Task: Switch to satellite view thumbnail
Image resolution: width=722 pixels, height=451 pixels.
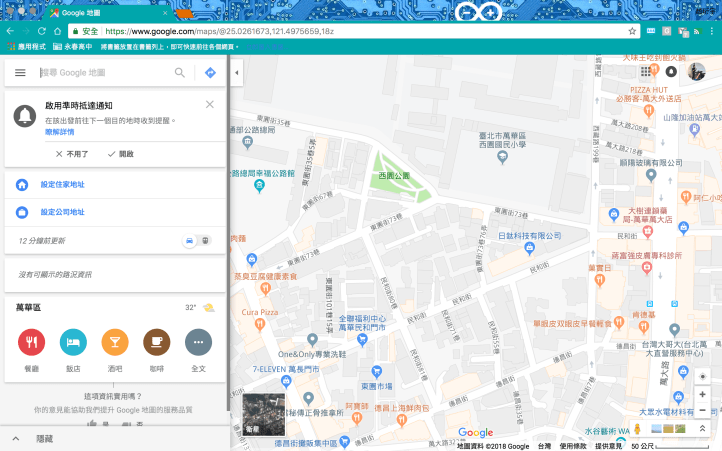Action: 264,415
